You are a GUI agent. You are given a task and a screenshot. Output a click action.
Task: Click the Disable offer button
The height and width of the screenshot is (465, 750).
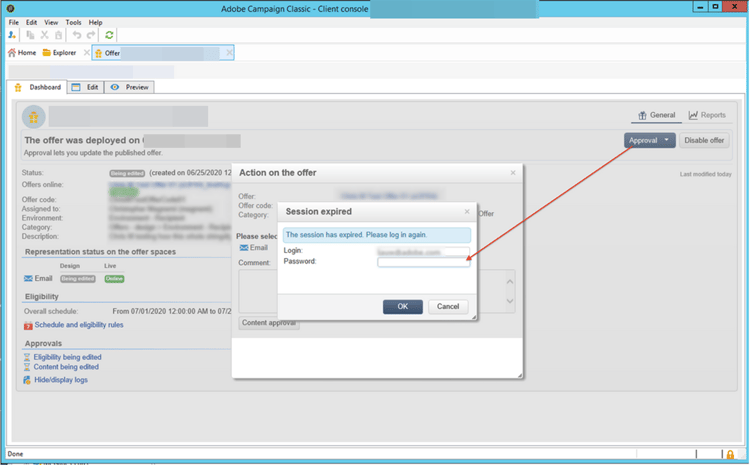[704, 140]
